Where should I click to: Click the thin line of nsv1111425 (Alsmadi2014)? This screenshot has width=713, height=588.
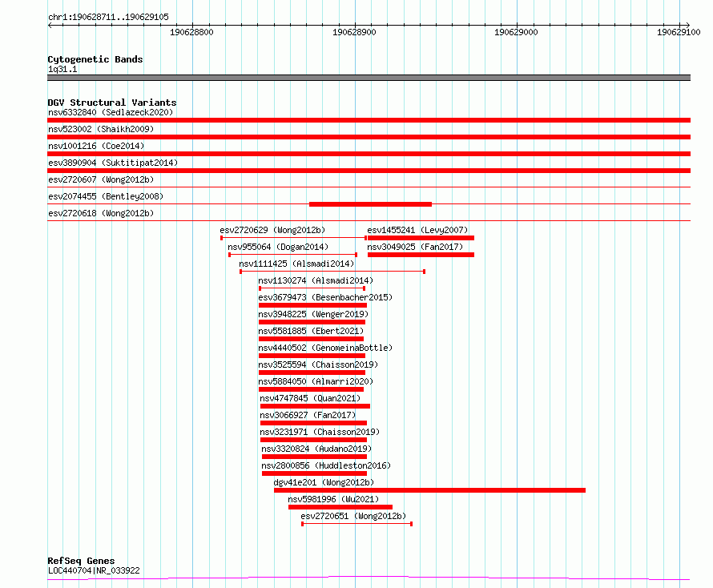click(332, 272)
